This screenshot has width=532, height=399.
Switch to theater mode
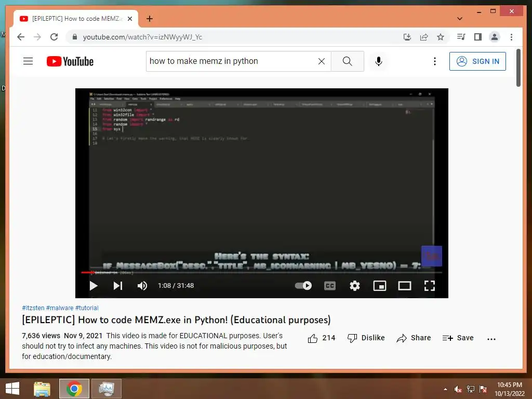(x=404, y=286)
